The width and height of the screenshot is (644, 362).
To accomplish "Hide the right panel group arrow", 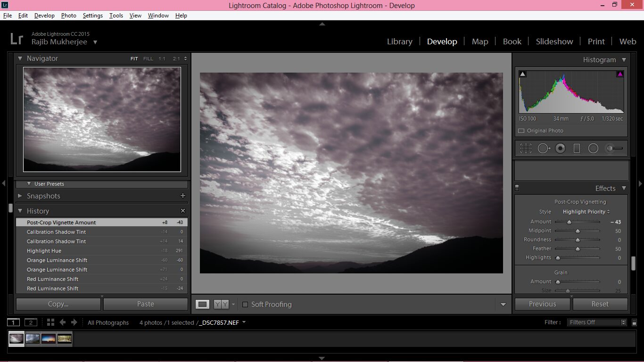I will pos(640,183).
